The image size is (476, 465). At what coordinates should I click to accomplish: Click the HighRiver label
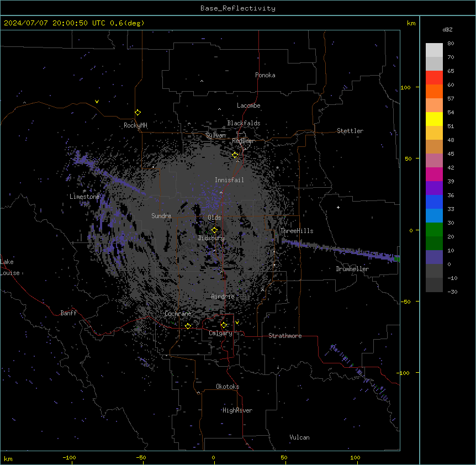(x=237, y=410)
